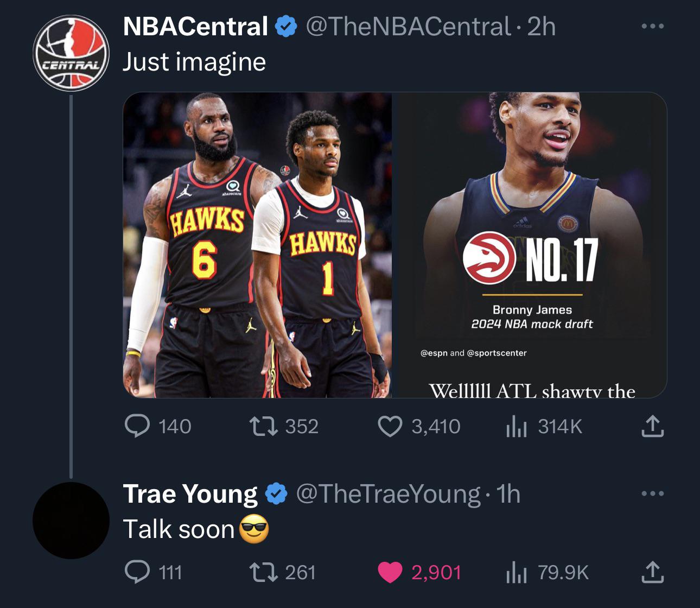Open Trae Young's profile avatar
Image resolution: width=700 pixels, height=608 pixels.
click(71, 520)
